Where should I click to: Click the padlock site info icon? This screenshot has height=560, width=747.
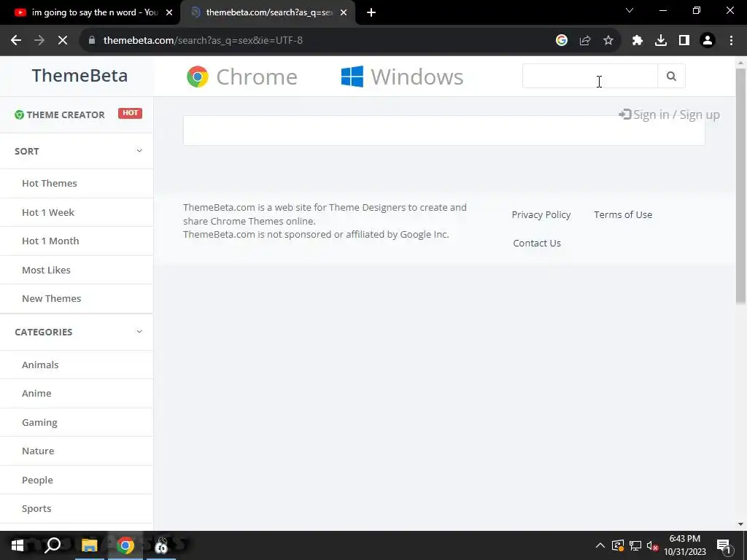92,41
